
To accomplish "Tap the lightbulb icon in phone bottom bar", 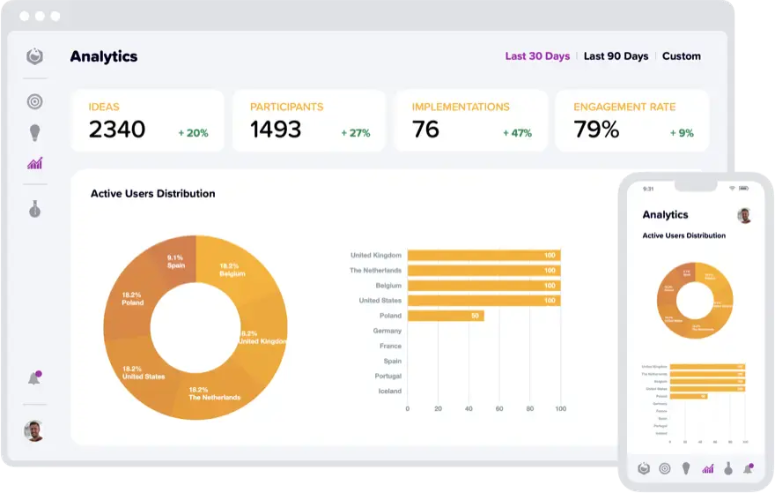I will (x=686, y=468).
